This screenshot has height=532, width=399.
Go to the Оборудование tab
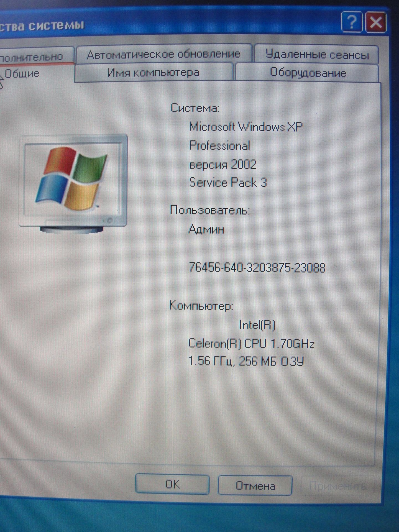pyautogui.click(x=308, y=73)
